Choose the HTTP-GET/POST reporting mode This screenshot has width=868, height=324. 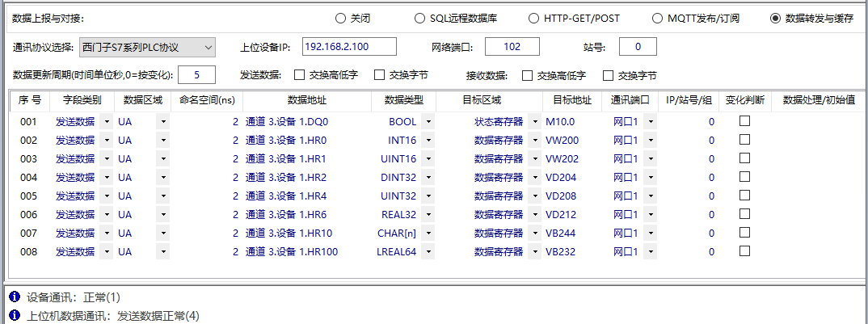click(x=533, y=18)
